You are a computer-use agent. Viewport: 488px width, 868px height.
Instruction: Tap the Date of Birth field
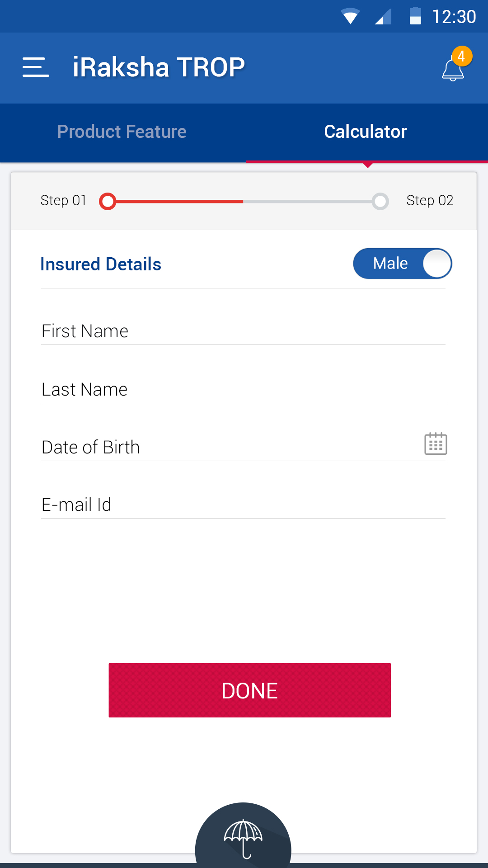pos(226,447)
